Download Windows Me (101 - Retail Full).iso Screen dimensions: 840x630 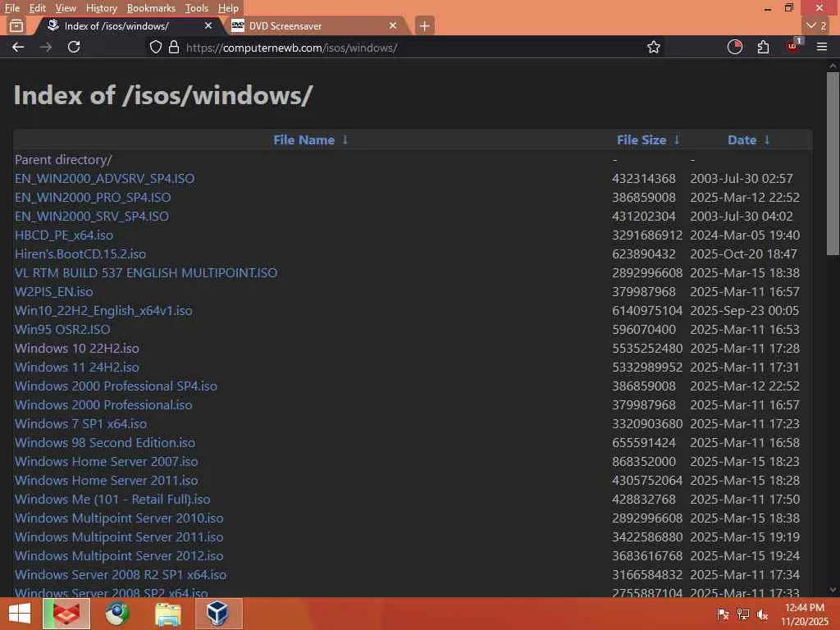(112, 500)
